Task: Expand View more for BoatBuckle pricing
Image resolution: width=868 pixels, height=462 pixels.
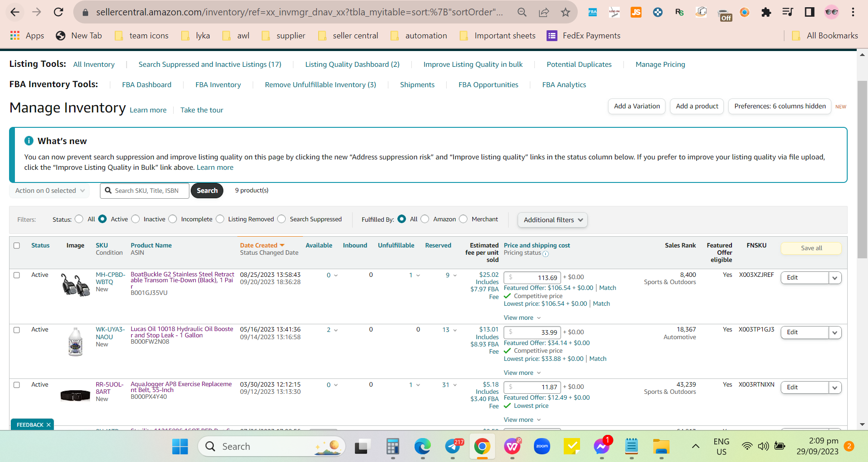Action: point(522,318)
